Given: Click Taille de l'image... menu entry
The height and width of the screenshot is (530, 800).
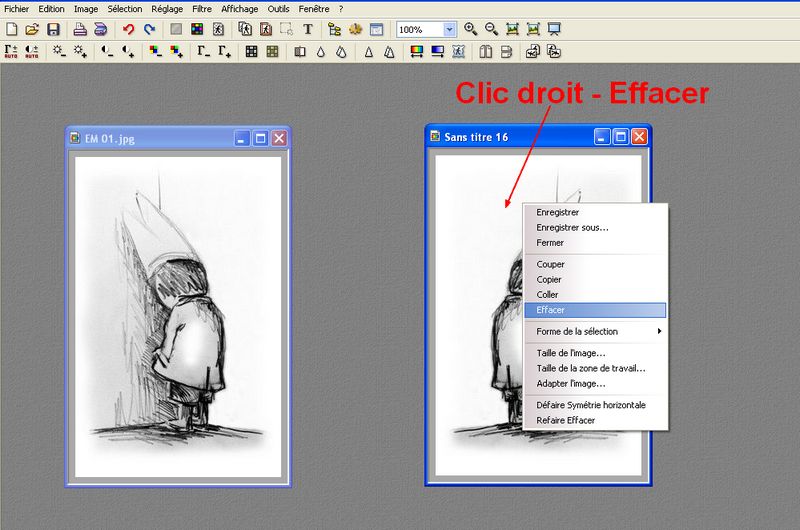Looking at the screenshot, I should (x=570, y=353).
